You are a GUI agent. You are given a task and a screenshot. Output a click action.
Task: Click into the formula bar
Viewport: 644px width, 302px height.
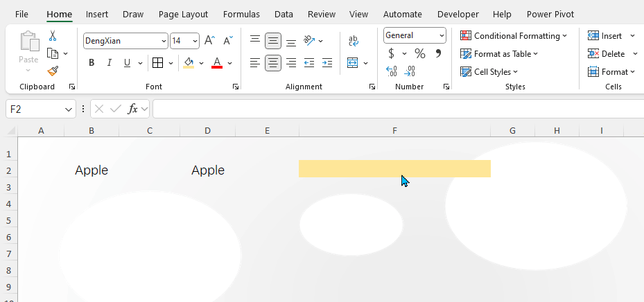tap(398, 109)
